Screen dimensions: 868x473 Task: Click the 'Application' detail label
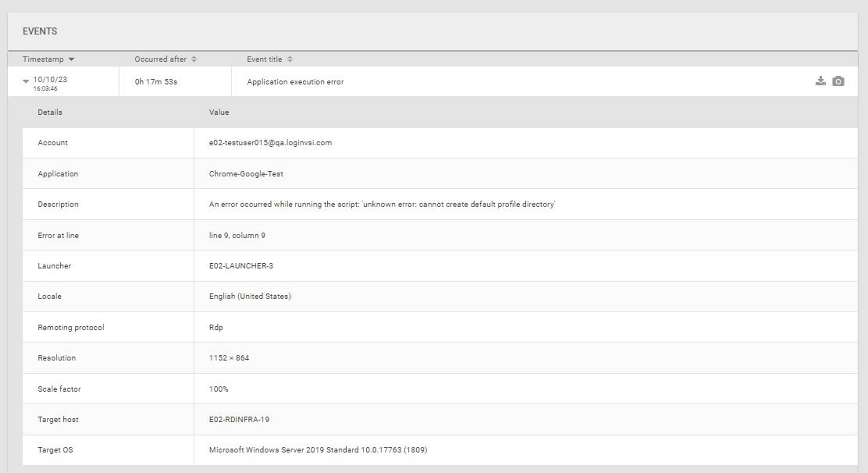[x=58, y=174]
